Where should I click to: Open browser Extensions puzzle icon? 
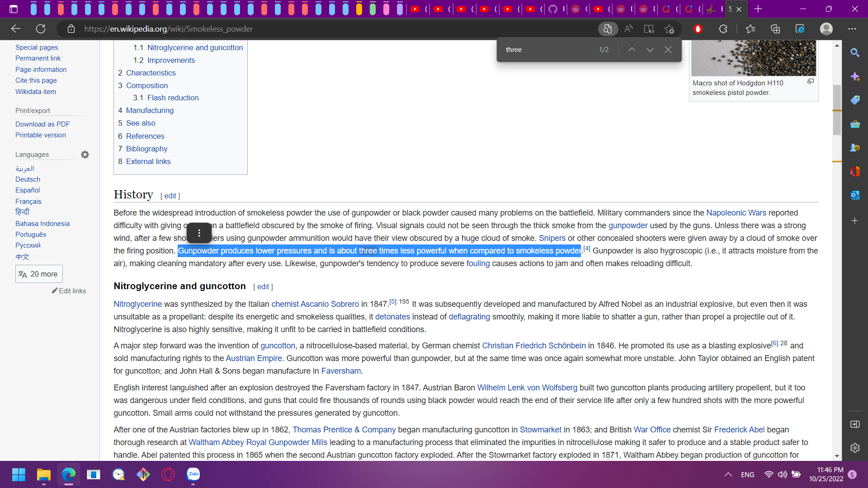click(x=723, y=29)
